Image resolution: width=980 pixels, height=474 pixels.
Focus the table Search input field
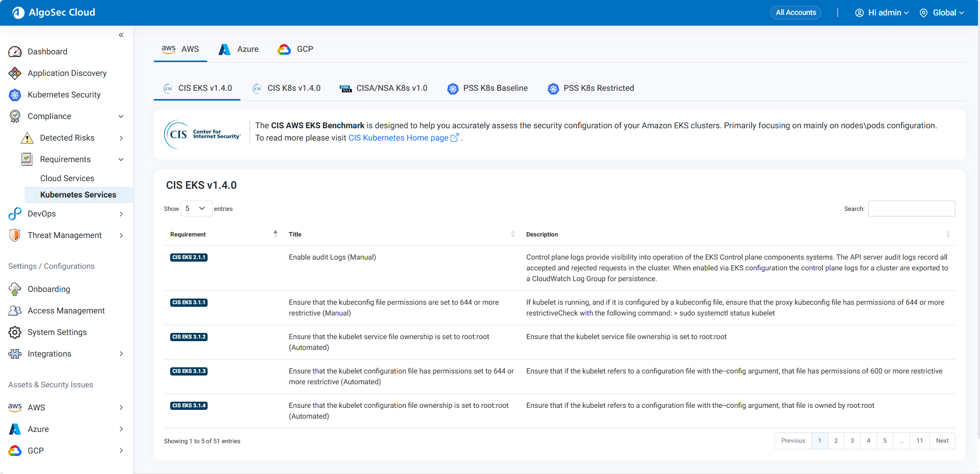tap(911, 209)
